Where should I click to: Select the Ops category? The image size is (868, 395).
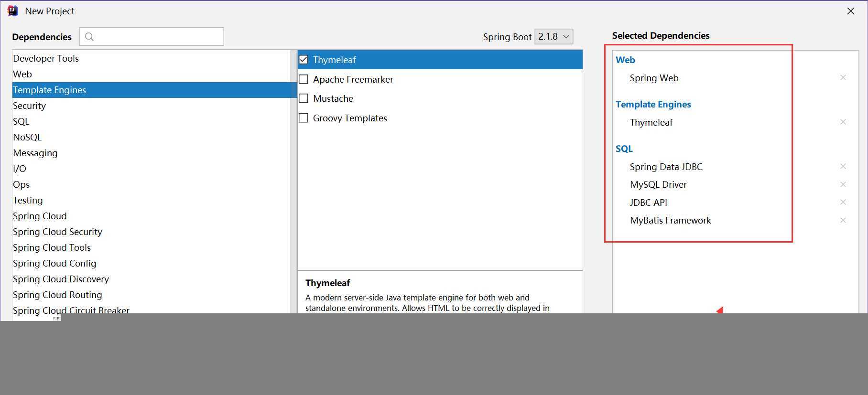(x=151, y=184)
